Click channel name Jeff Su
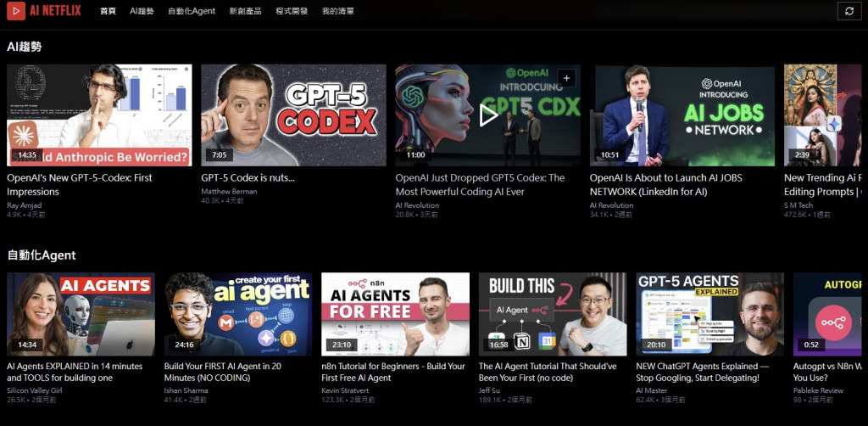The image size is (868, 426). (489, 390)
